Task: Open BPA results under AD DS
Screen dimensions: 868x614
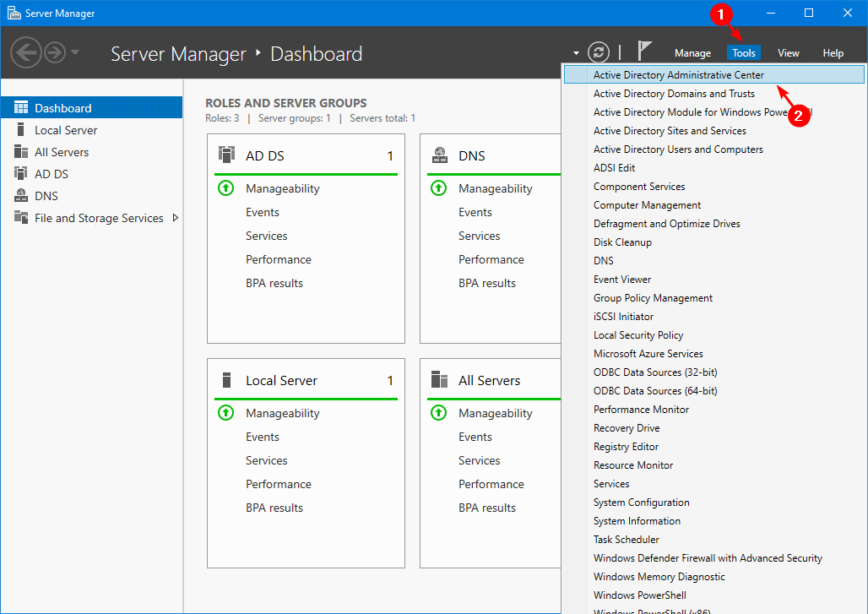Action: click(x=274, y=283)
